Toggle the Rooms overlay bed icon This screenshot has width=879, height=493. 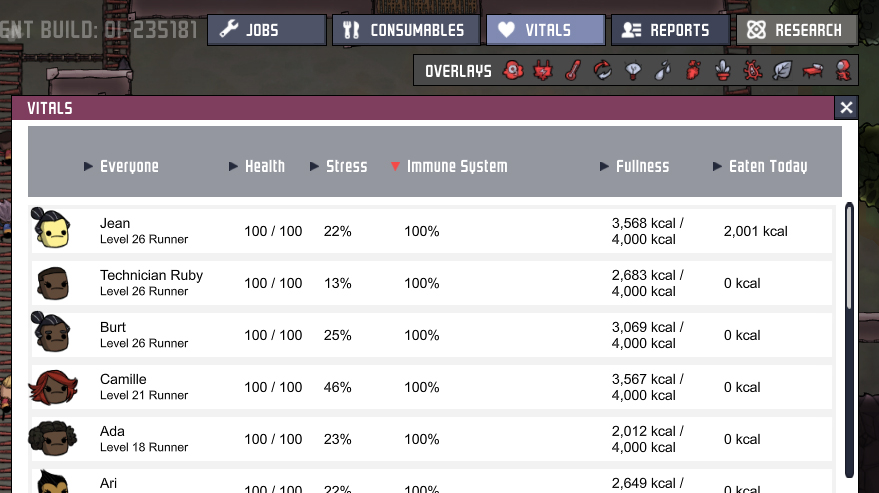point(813,71)
